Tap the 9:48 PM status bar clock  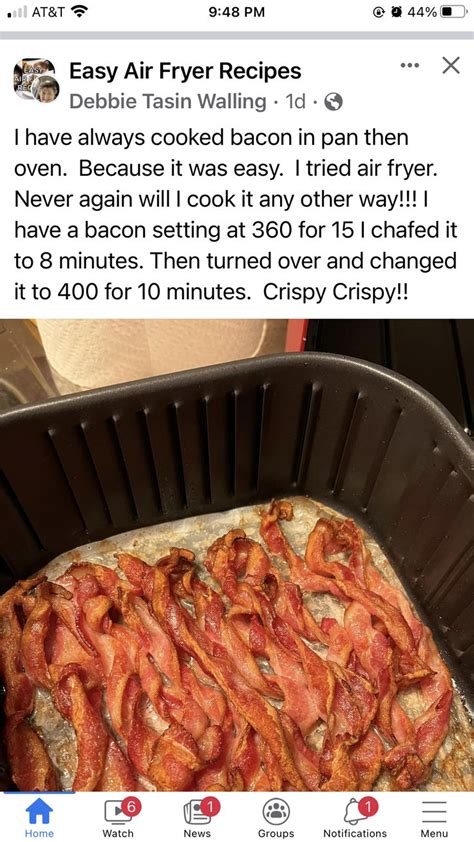[237, 12]
